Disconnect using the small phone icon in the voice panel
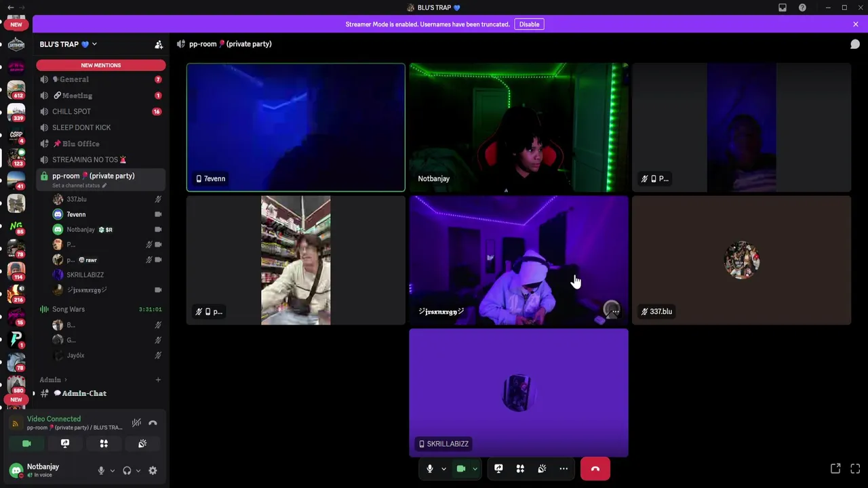The image size is (868, 488). [153, 423]
